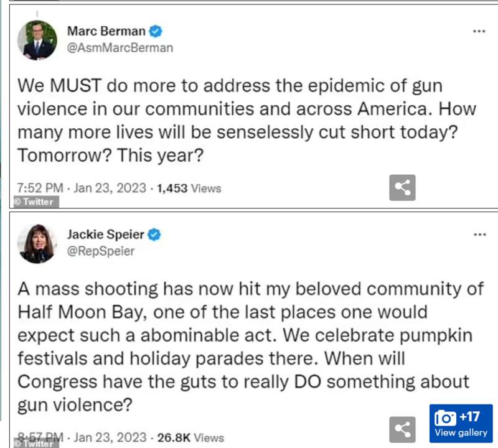This screenshot has width=498, height=448.
Task: Open the more options menu on Jackie Speier's tweet
Action: (479, 235)
